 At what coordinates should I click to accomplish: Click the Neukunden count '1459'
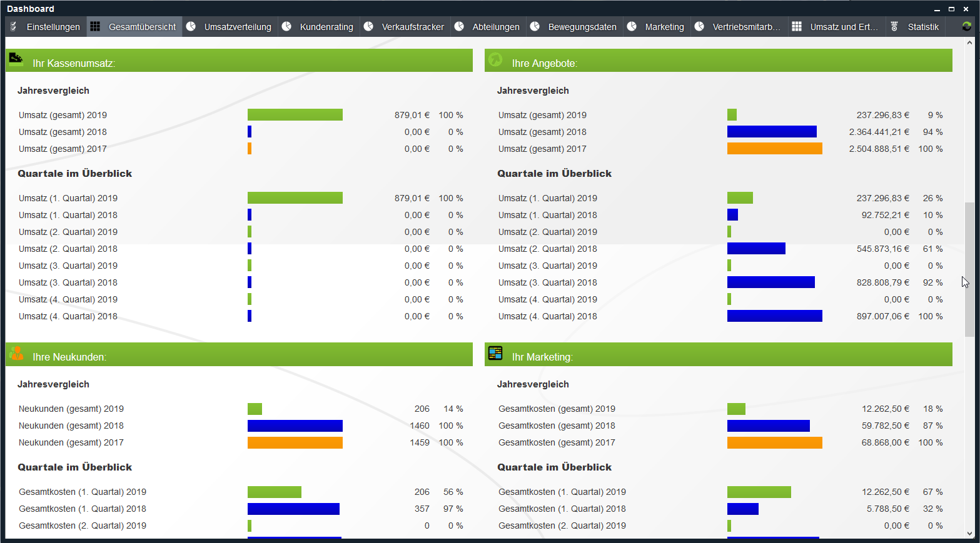pyautogui.click(x=420, y=442)
